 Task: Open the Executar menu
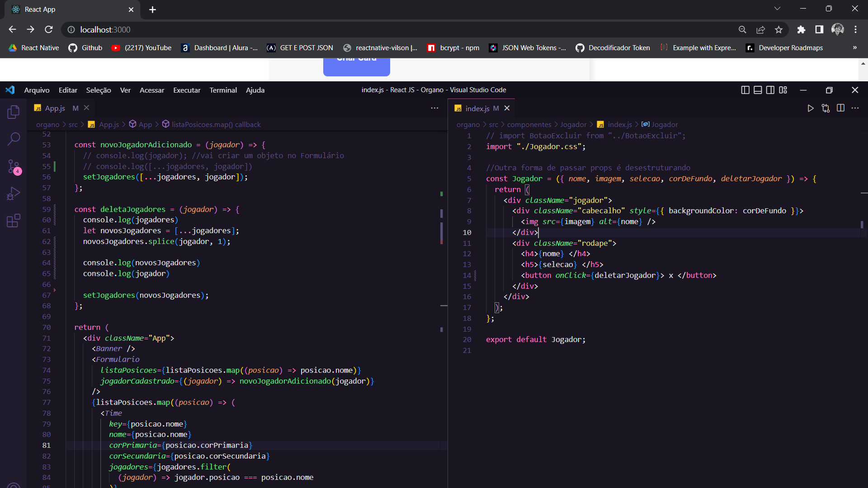click(x=187, y=90)
